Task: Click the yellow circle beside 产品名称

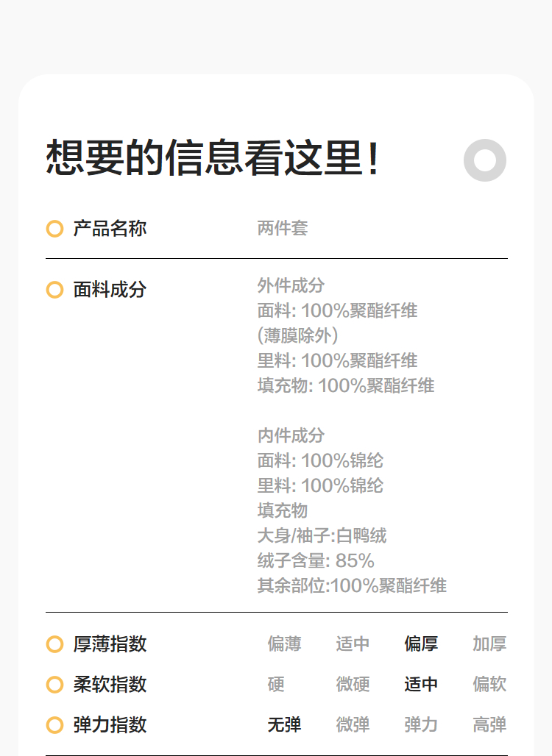Action: tap(54, 229)
